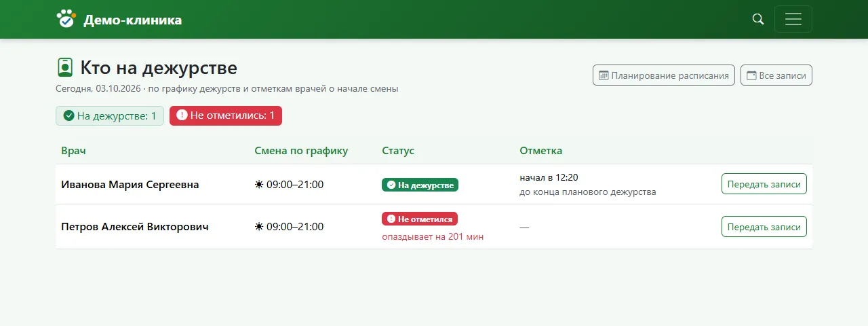This screenshot has height=326, width=868.
Task: Click Иванова's 09:00–21:00 shift time
Action: pos(295,185)
